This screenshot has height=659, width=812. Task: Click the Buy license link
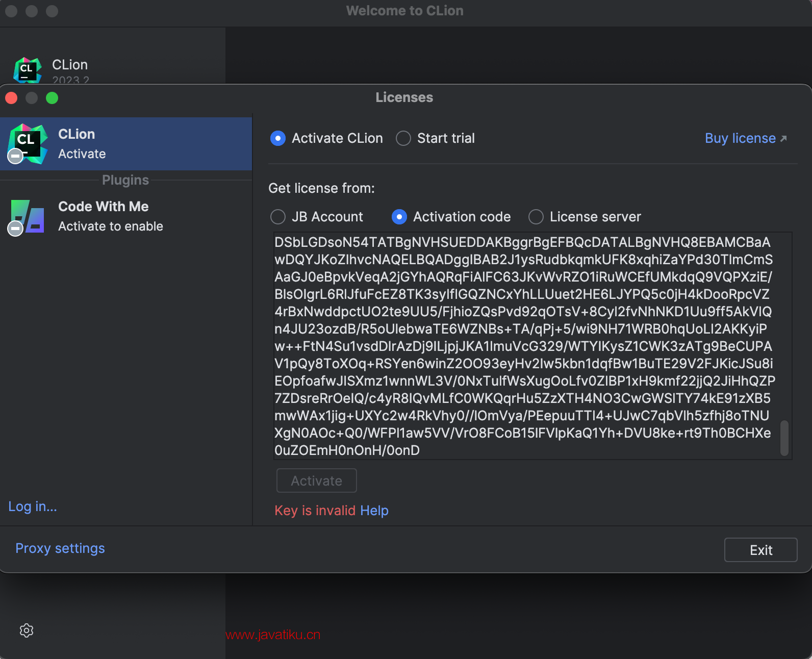click(x=740, y=138)
